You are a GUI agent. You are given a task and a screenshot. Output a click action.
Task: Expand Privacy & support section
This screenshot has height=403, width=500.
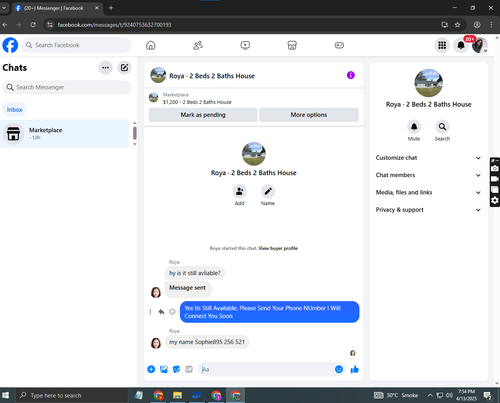(x=428, y=210)
